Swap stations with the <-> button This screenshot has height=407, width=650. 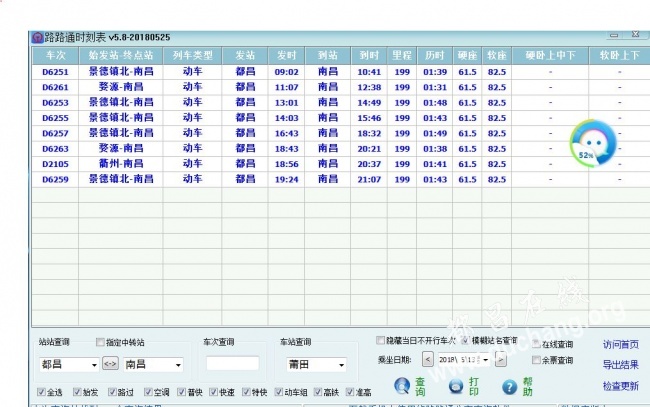point(110,363)
